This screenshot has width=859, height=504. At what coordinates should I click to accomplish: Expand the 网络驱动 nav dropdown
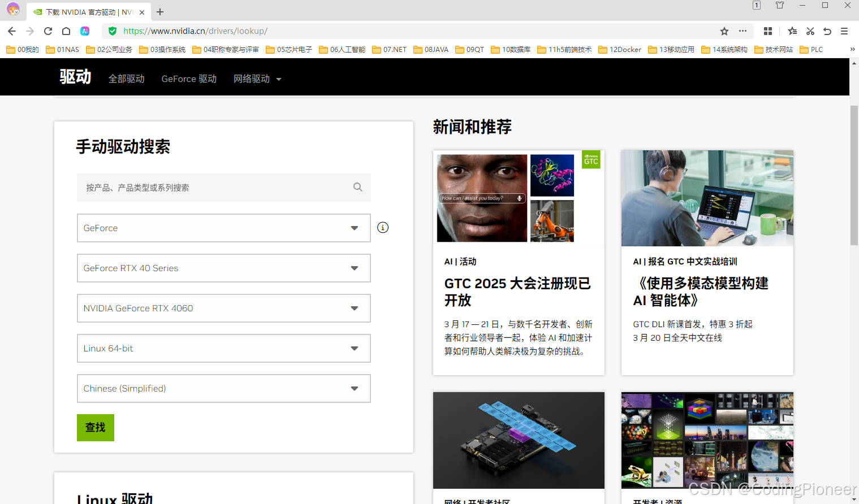(x=257, y=79)
